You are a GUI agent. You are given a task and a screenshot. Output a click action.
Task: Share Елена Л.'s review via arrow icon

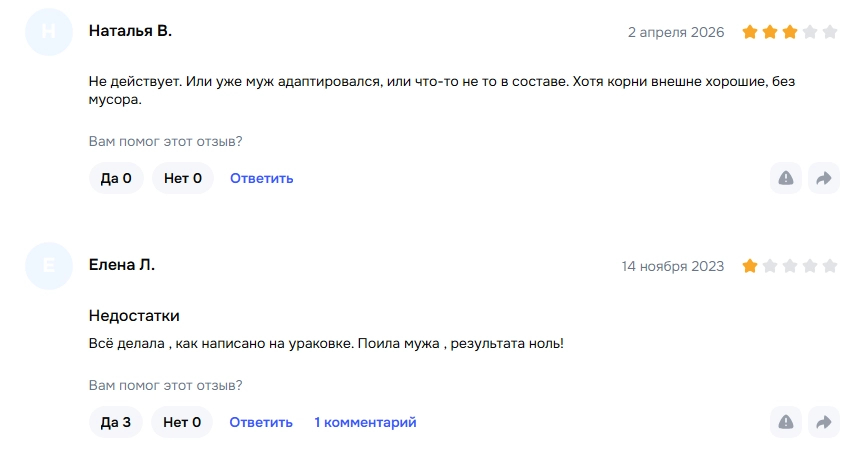pos(824,422)
